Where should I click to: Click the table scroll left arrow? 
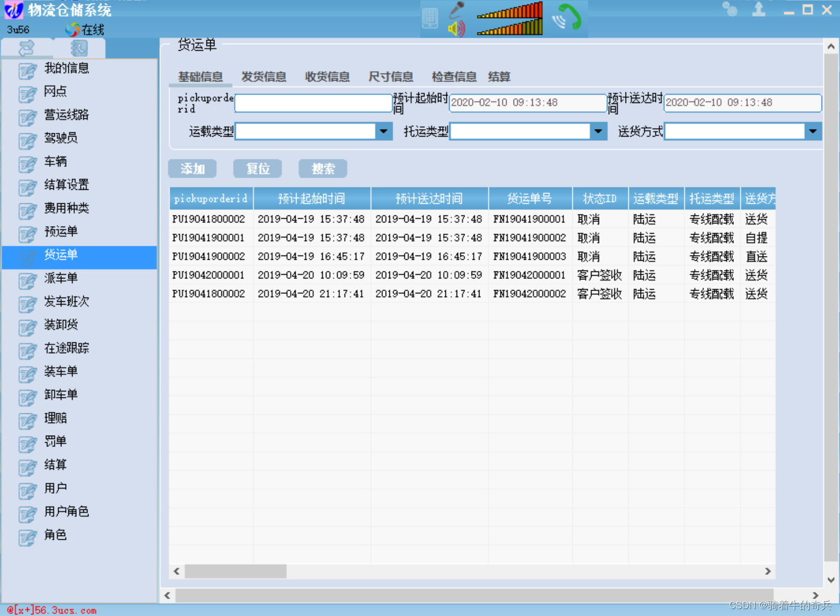point(177,571)
